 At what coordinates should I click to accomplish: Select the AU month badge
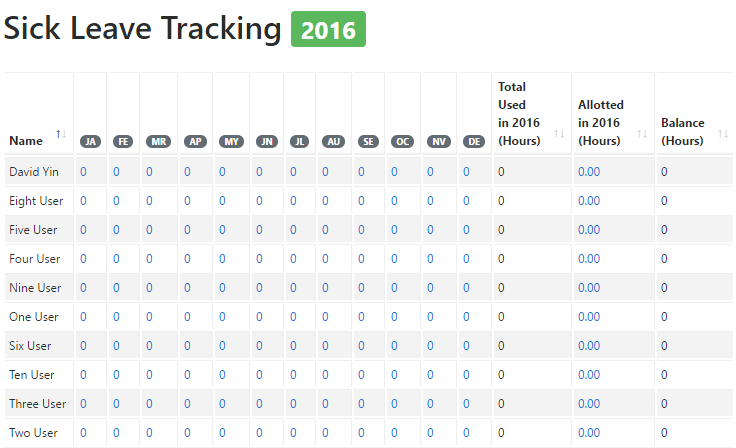tap(334, 142)
